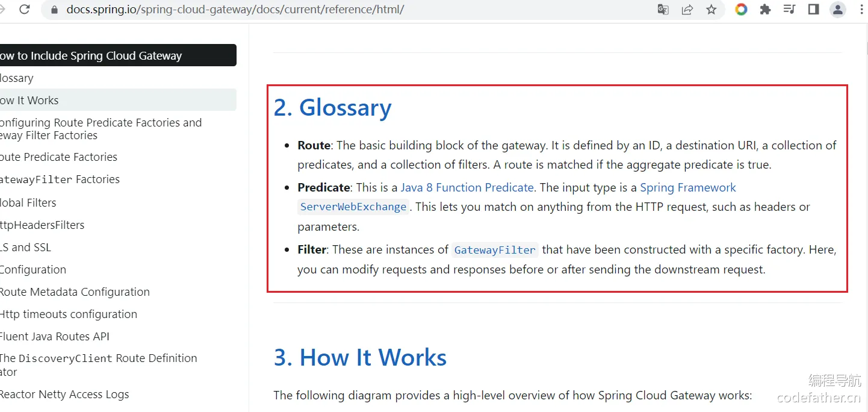The image size is (868, 412).
Task: Open Http timeouts configuration sidebar item
Action: [x=69, y=314]
